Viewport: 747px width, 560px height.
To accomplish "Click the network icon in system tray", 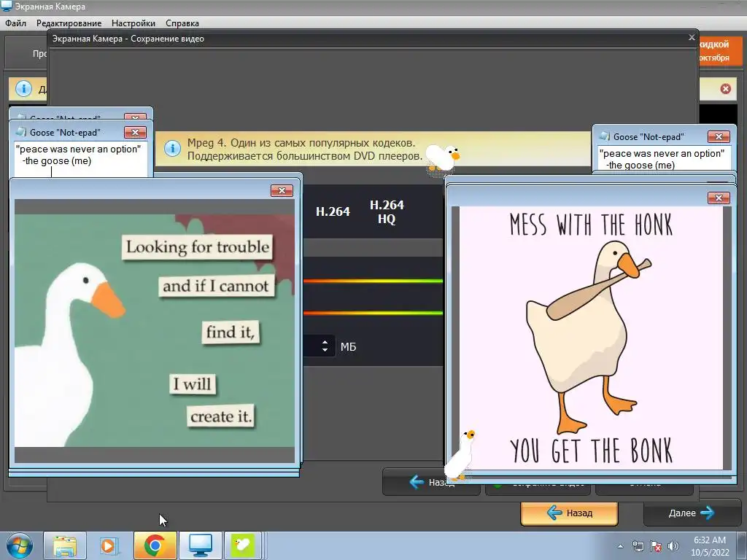I will (x=638, y=547).
